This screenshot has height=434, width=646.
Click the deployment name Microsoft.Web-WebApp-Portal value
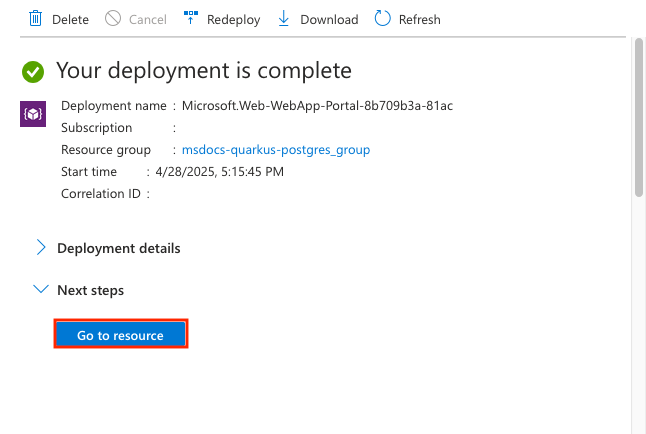(317, 106)
